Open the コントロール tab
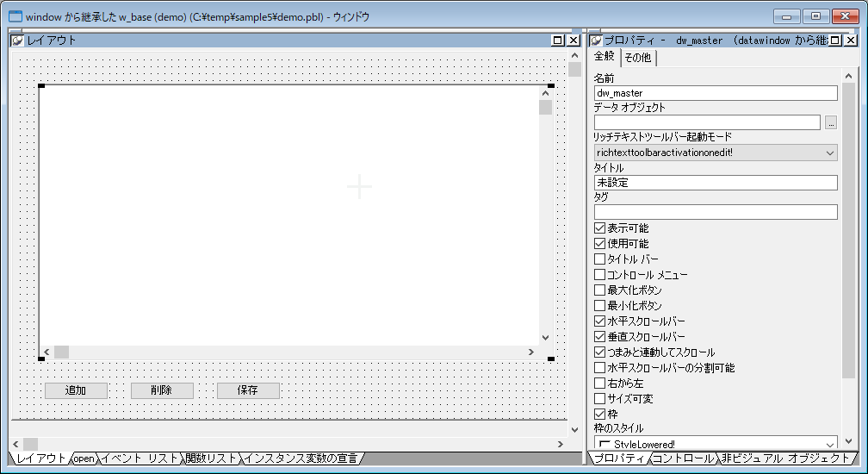This screenshot has height=474, width=868. 683,458
